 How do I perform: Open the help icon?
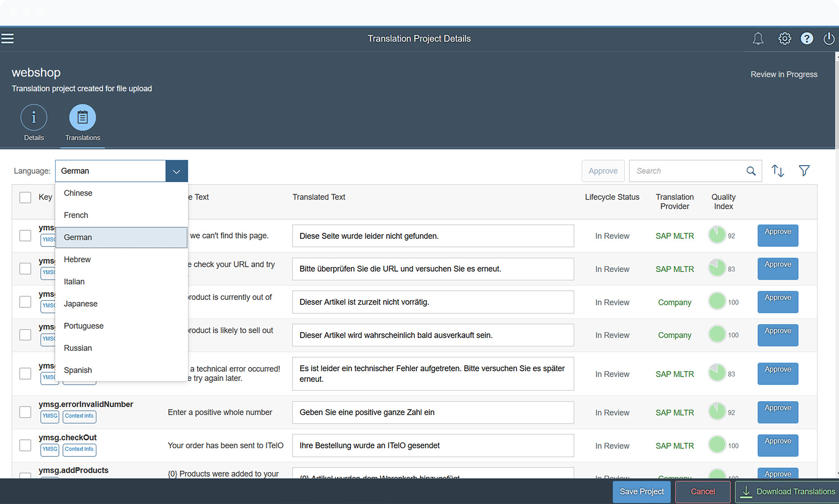click(807, 38)
